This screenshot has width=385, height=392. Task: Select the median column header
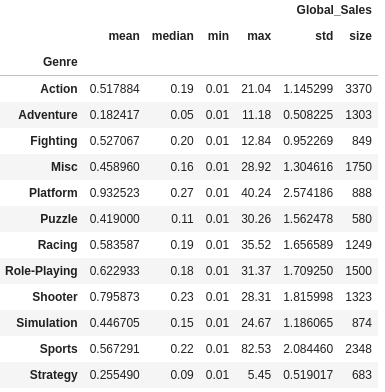pyautogui.click(x=173, y=36)
